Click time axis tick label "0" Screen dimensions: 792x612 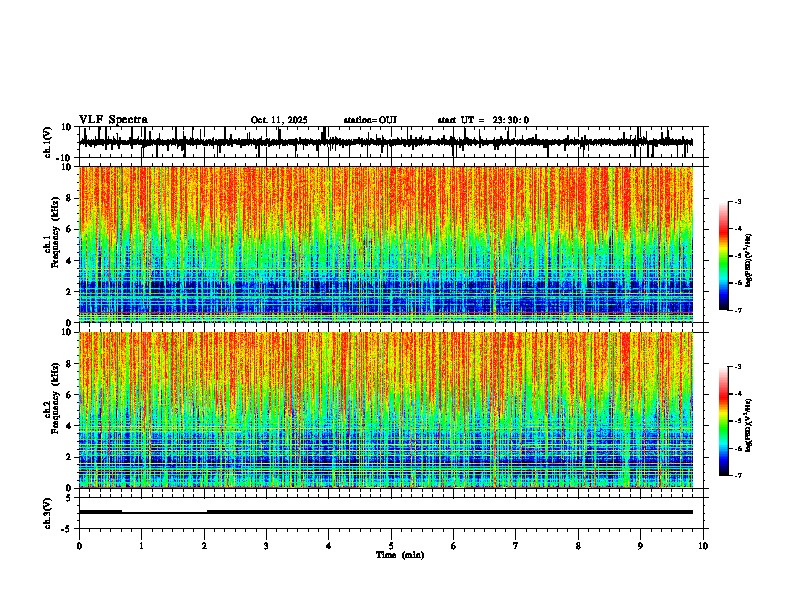point(79,546)
